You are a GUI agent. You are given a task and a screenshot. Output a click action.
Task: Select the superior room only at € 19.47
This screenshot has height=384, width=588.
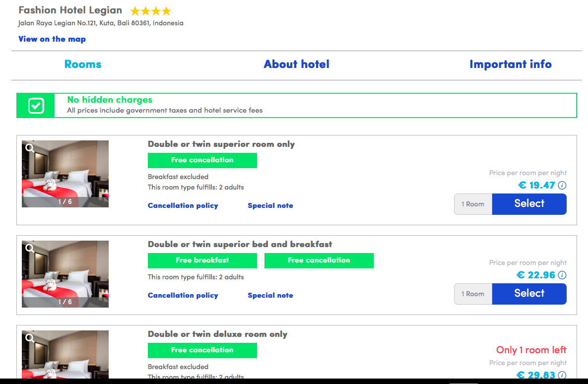coord(529,204)
